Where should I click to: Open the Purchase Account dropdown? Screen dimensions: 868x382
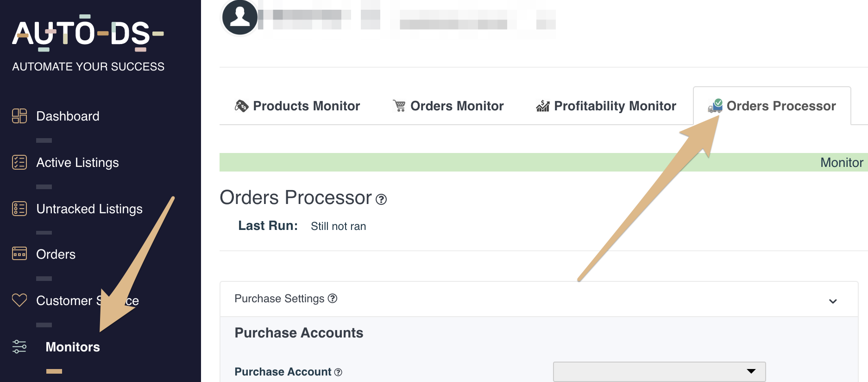[x=659, y=372]
